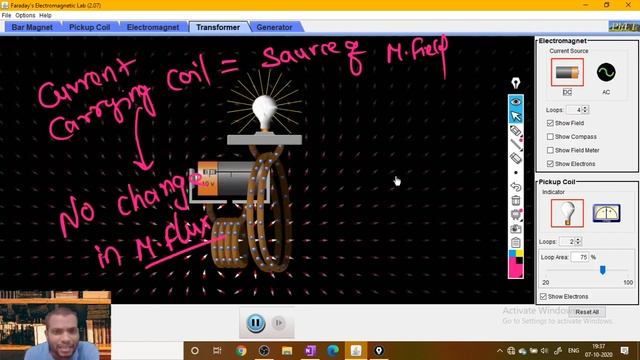Switch to the Bar Magnet tab
This screenshot has height=360, width=640.
32,27
